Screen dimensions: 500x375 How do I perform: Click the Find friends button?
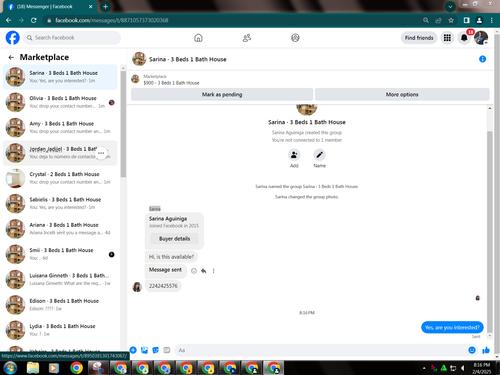(419, 38)
